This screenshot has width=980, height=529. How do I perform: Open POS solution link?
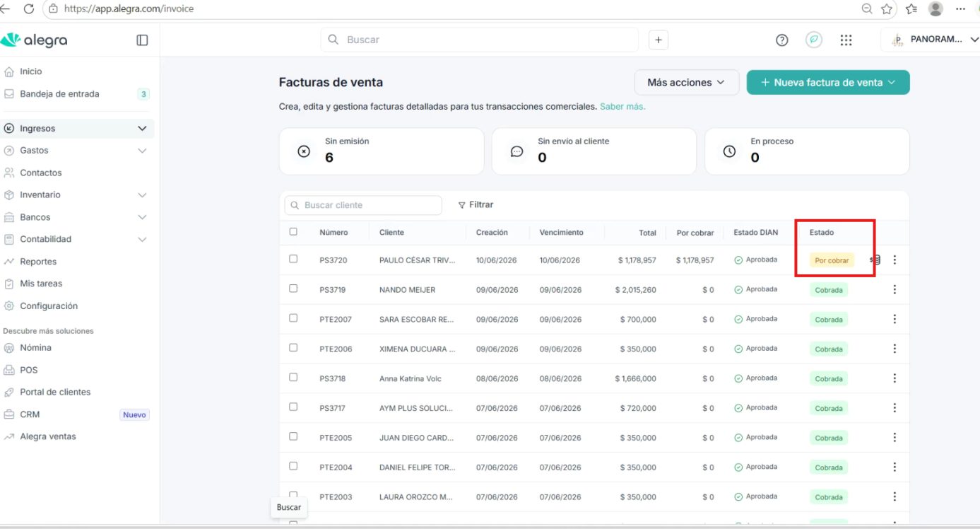pyautogui.click(x=28, y=370)
